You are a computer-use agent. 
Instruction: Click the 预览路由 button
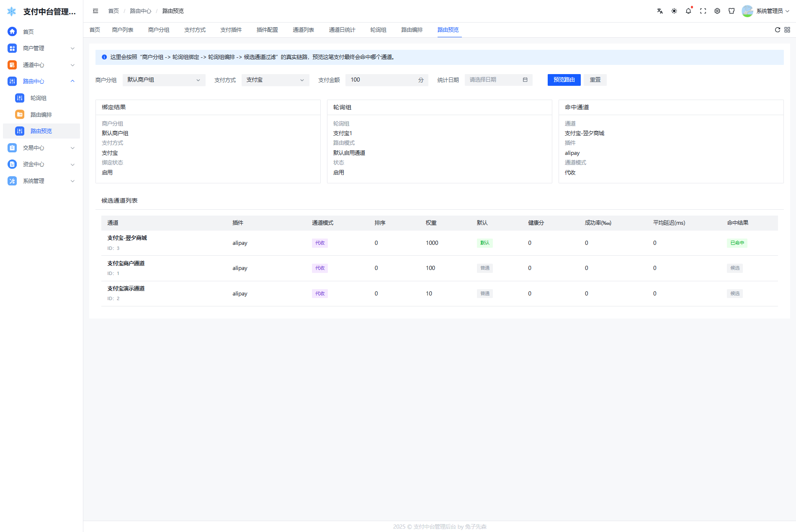click(x=564, y=80)
